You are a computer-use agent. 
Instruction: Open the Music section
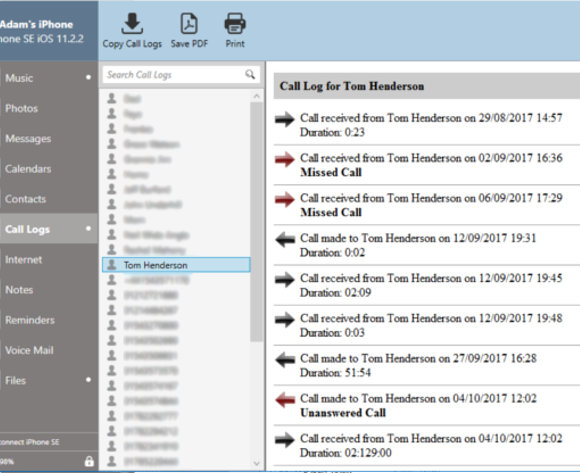49,78
